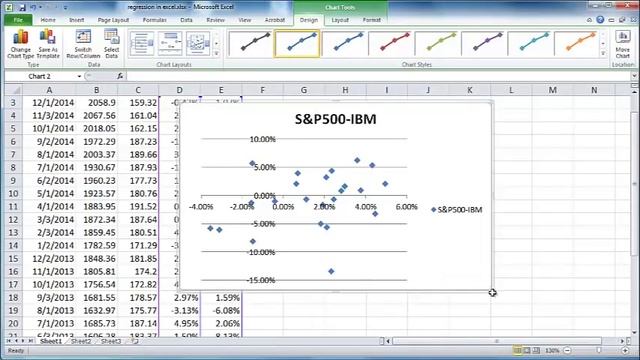Viewport: 640px width, 360px height.
Task: Minimize the ribbon arrow
Action: 589,20
